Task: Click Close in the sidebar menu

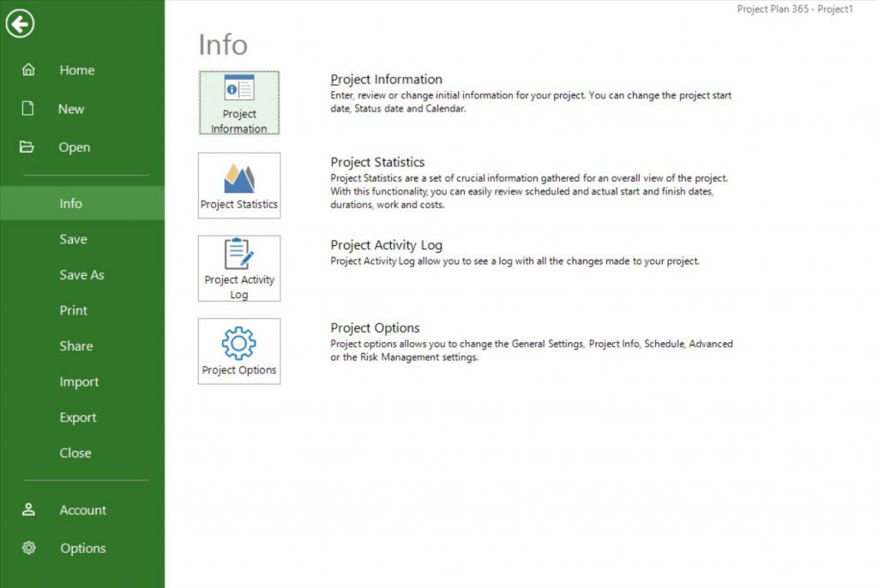Action: 75,453
